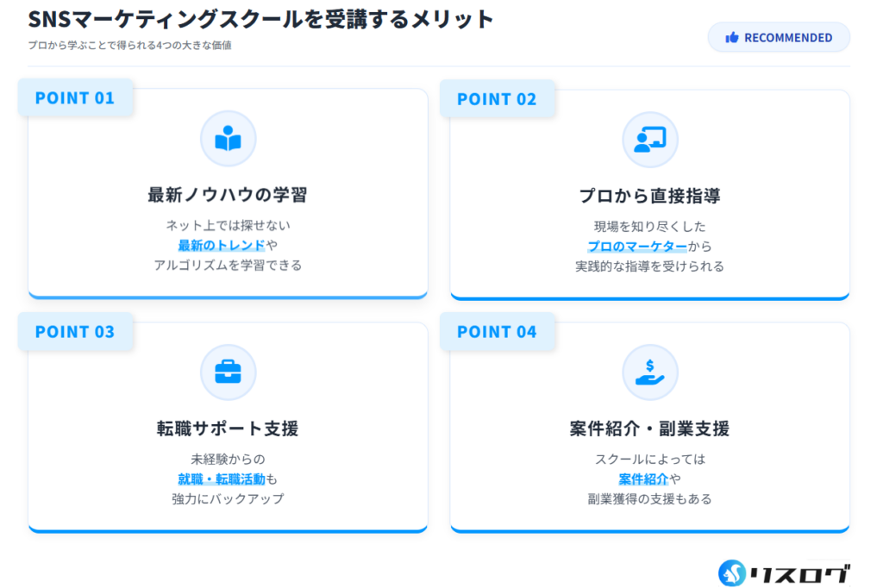Click the プロから直接指導 card heading
The height and width of the screenshot is (588, 883).
(x=649, y=196)
